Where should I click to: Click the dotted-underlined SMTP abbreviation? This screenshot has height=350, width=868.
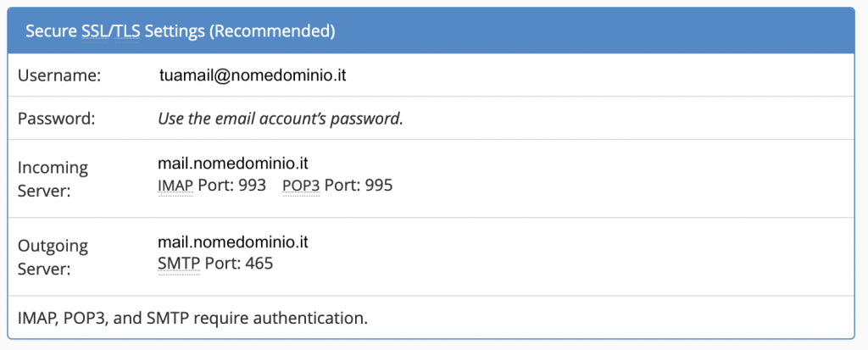[179, 264]
